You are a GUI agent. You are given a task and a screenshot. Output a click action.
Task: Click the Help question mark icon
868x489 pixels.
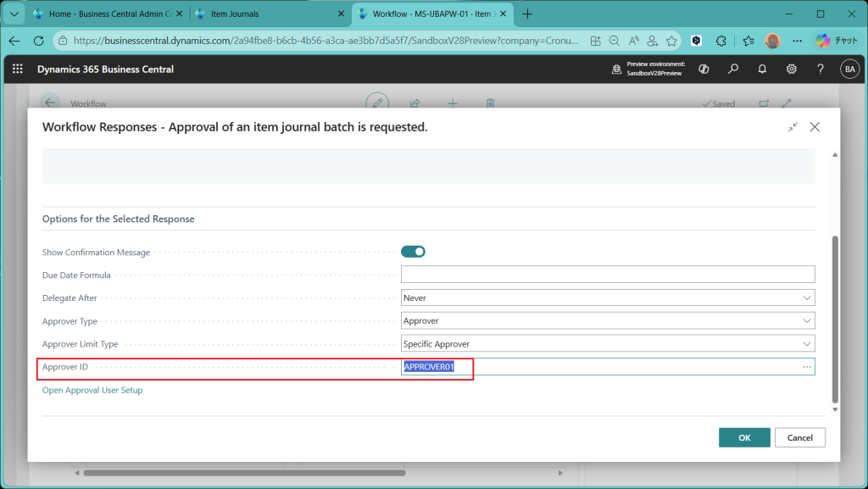click(820, 69)
